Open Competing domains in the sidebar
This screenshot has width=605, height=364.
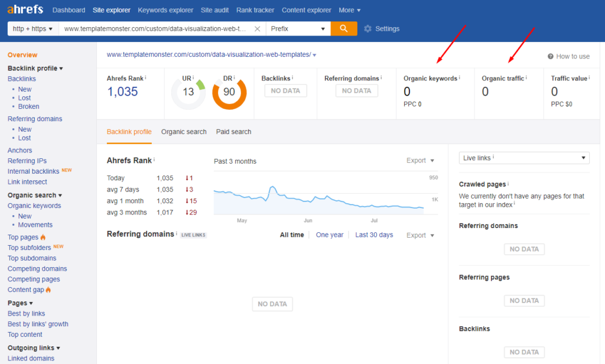37,268
